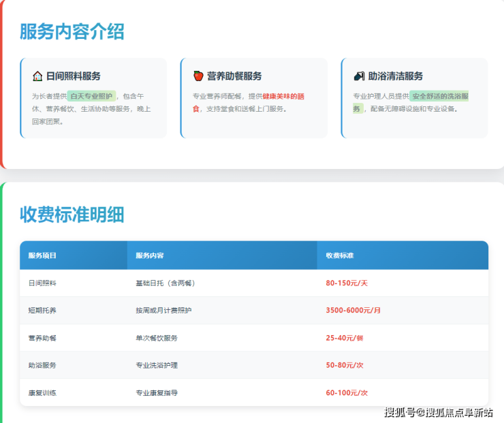Viewport: 504px width, 423px height.
Task: Click the red apple icon beside 营养助餐服务
Action: pyautogui.click(x=198, y=76)
